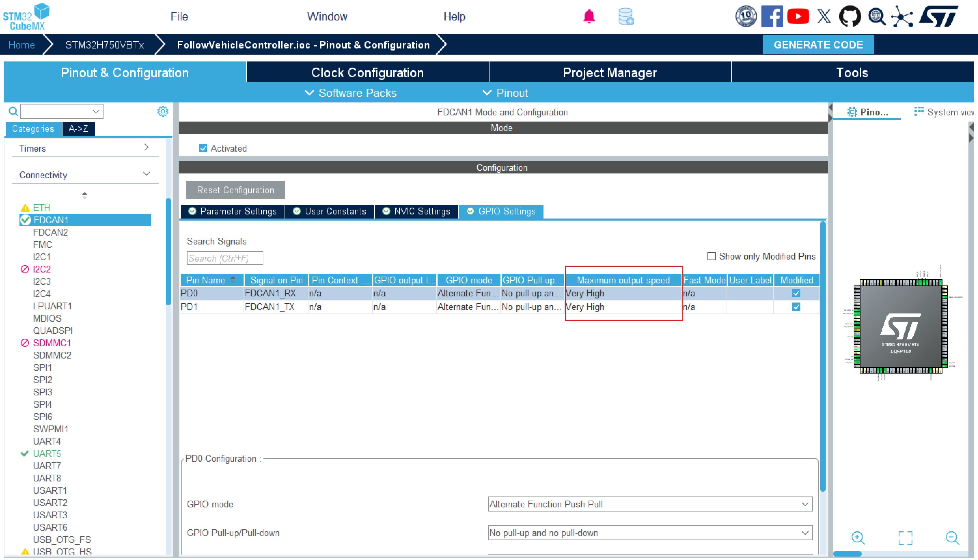Viewport: 978px width, 560px height.
Task: Switch to the Tools tab
Action: point(852,72)
